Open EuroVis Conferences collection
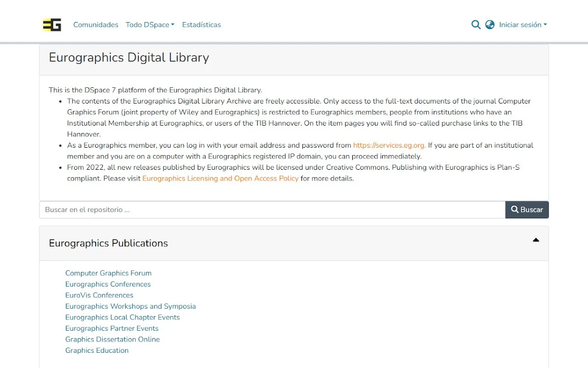Viewport: 588px width, 368px height. [99, 295]
